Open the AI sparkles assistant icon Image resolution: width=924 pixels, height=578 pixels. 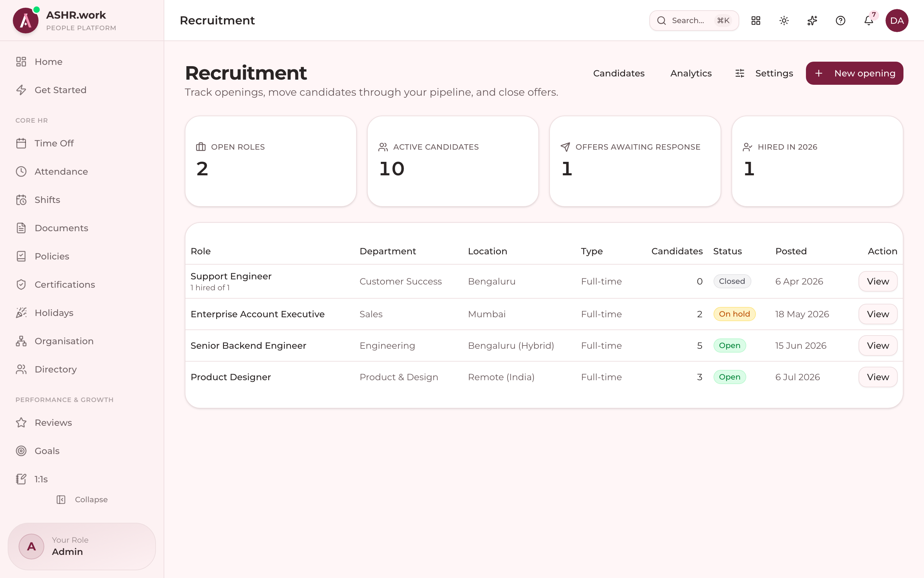click(x=812, y=21)
